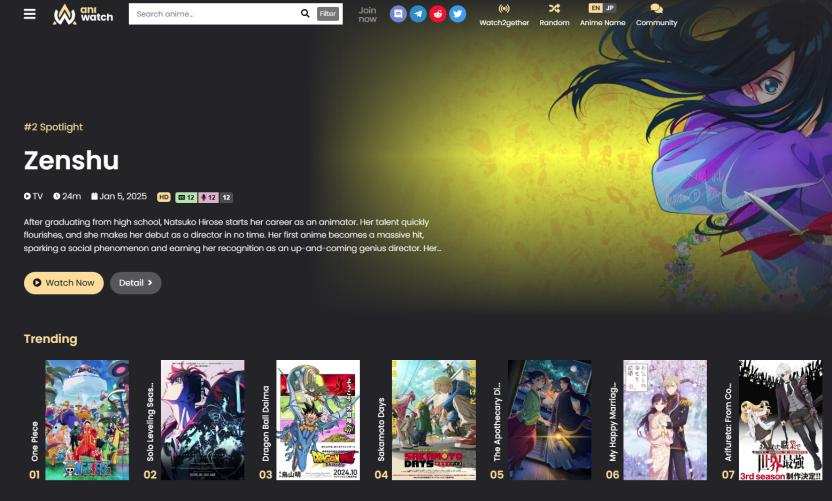Click the AniWatch logo
832x501 pixels.
tap(83, 14)
